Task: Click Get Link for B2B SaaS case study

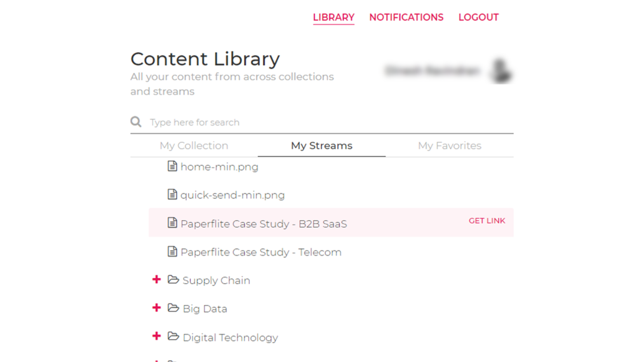Action: [x=487, y=221]
